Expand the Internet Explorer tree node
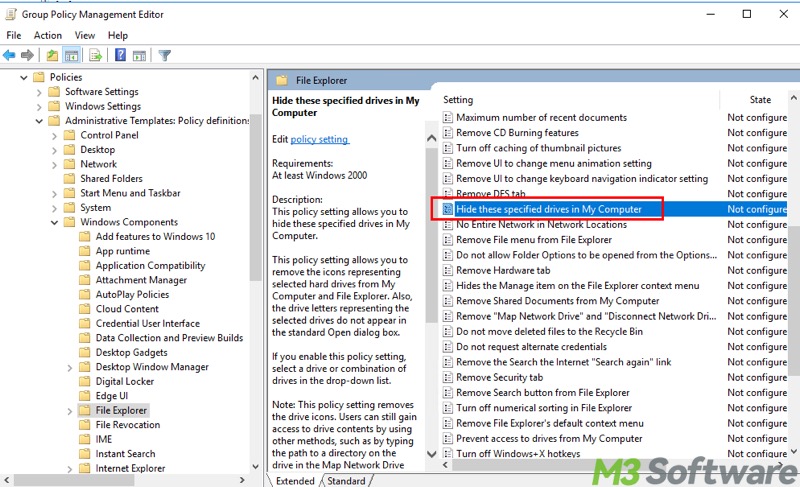Viewport: 800px width, 487px height. click(x=69, y=469)
